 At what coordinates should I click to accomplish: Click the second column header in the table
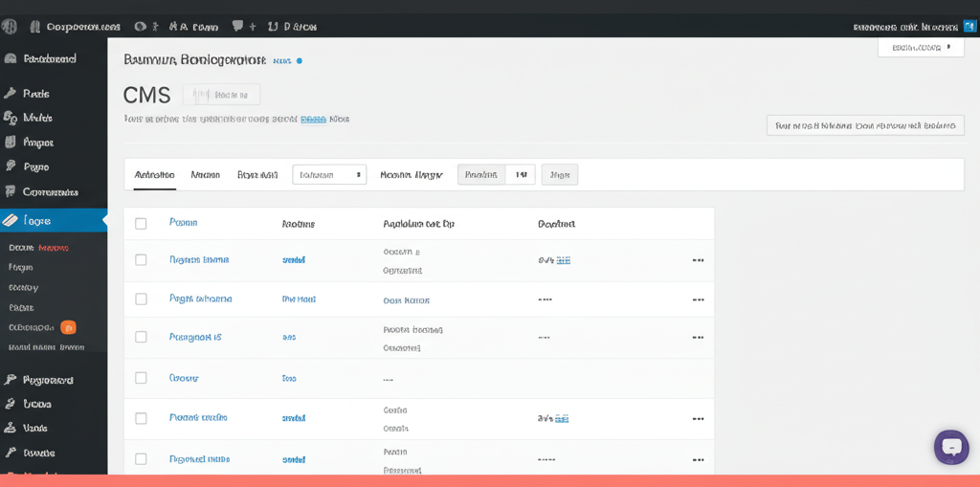[x=299, y=223]
